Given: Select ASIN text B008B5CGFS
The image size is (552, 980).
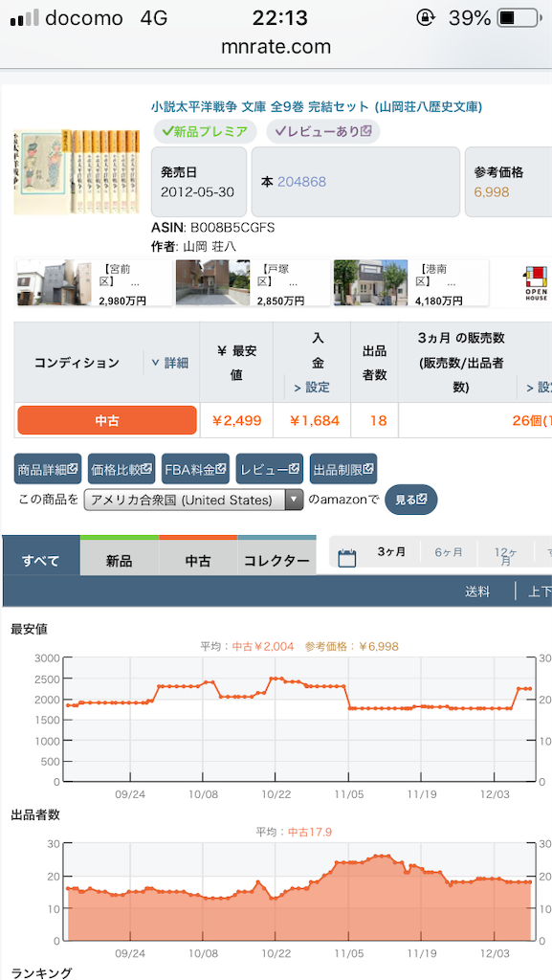Looking at the screenshot, I should pos(232,227).
